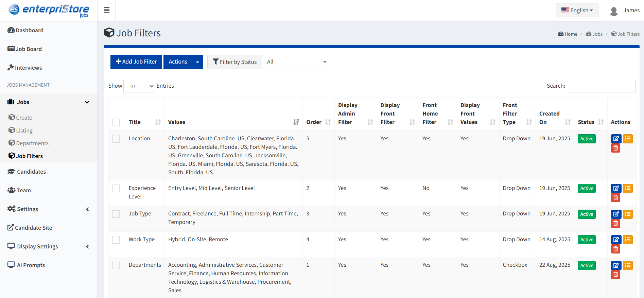Open the English language selector
This screenshot has height=298, width=644.
(577, 10)
